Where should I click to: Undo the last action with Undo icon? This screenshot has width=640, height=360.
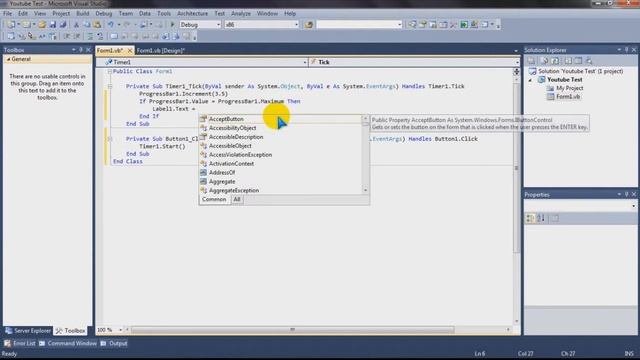coord(111,24)
